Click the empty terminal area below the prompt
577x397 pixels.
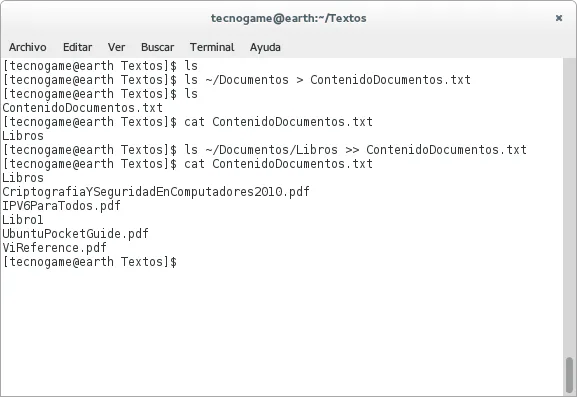[x=282, y=331]
